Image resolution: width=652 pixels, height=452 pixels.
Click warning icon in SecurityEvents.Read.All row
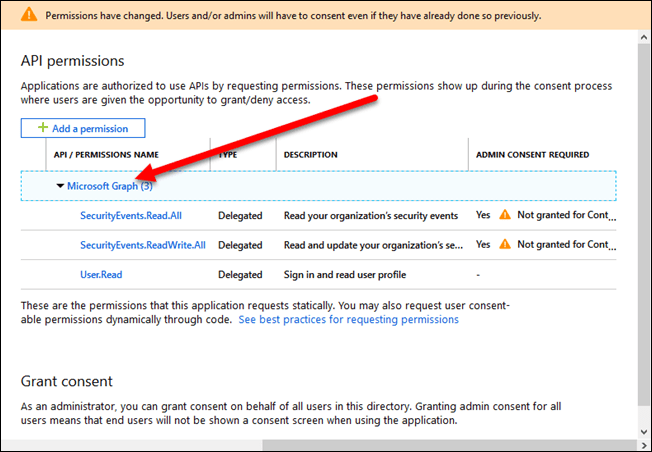point(505,215)
